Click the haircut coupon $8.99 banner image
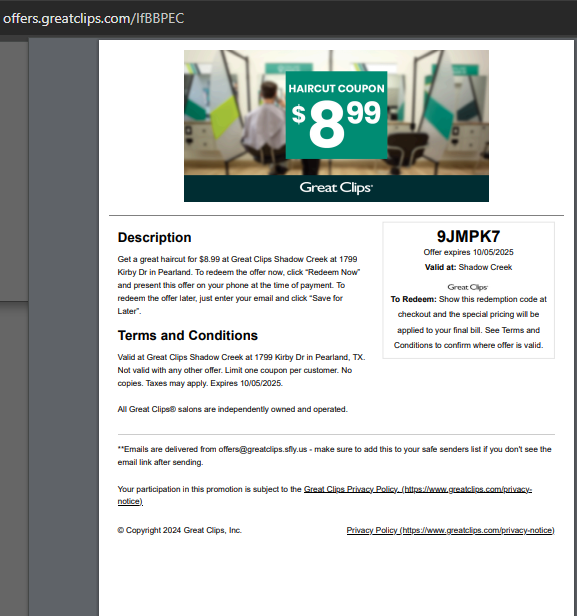Screen dimensions: 577x616 [x=336, y=126]
